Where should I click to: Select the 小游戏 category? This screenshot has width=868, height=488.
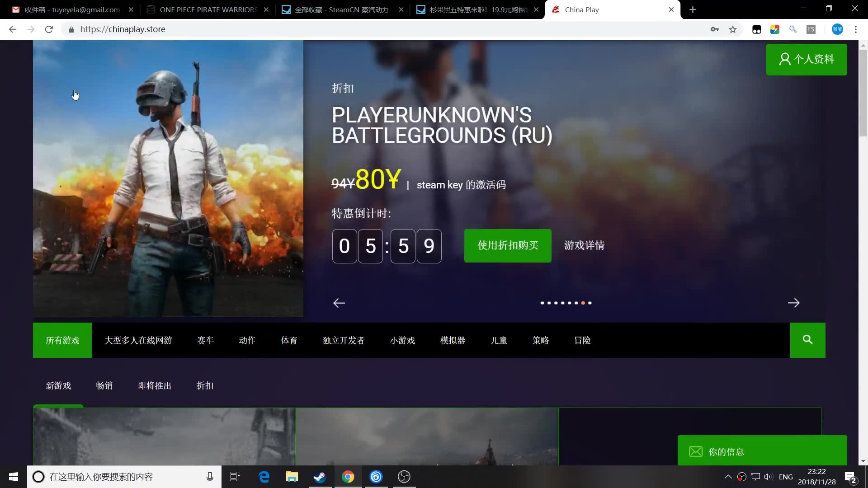(403, 340)
